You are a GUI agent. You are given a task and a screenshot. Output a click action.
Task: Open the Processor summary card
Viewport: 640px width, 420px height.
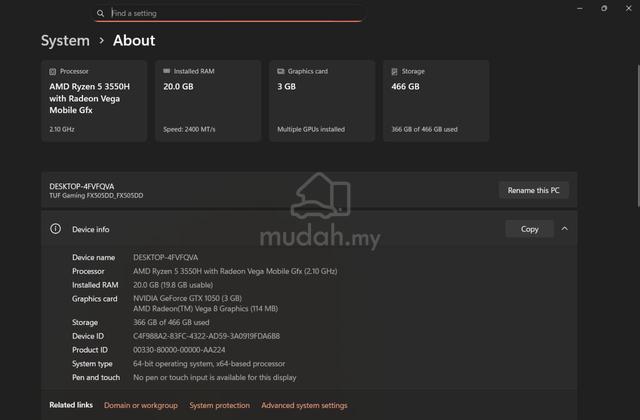tap(94, 100)
